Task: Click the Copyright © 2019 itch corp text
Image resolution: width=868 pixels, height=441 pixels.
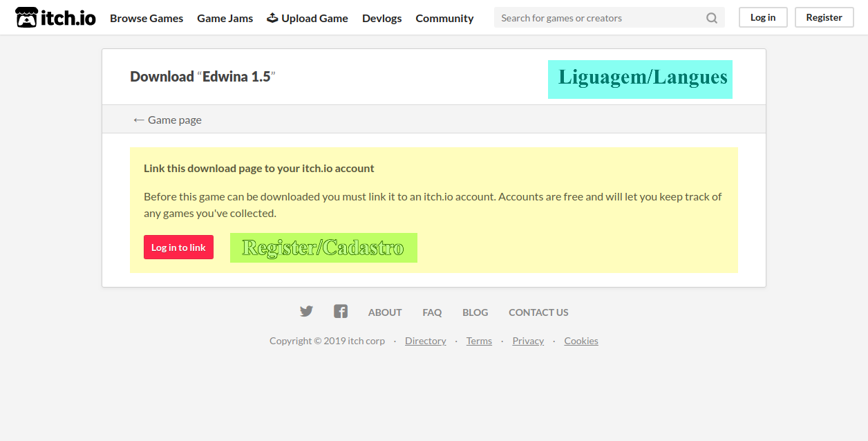Action: pyautogui.click(x=327, y=341)
